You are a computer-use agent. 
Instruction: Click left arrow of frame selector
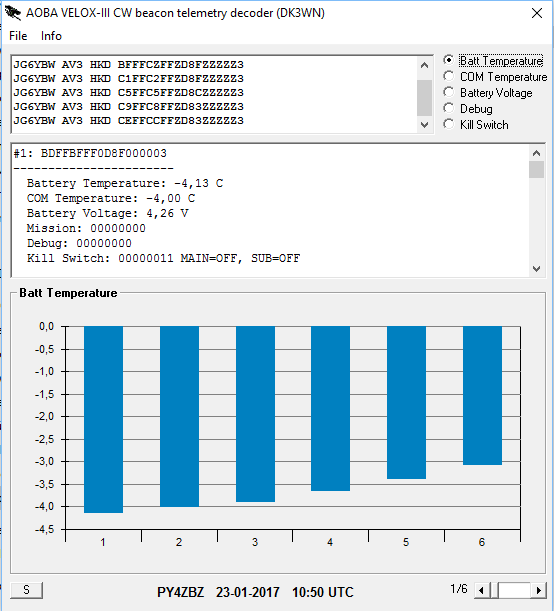click(481, 590)
